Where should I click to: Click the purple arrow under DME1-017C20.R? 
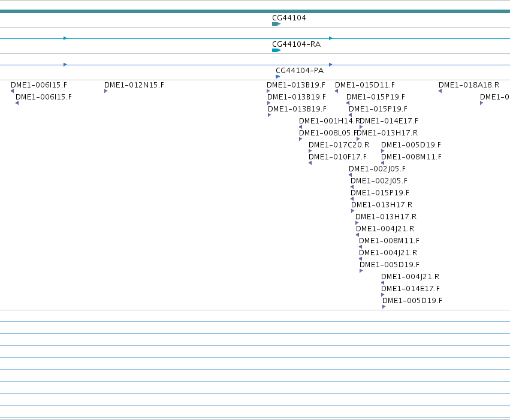[310, 151]
